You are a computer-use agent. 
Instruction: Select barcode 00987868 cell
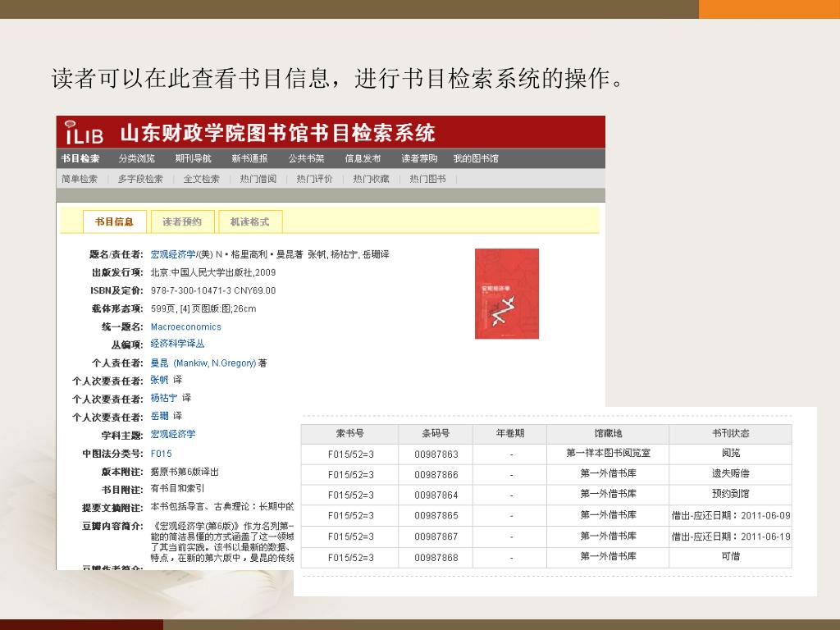pyautogui.click(x=436, y=558)
